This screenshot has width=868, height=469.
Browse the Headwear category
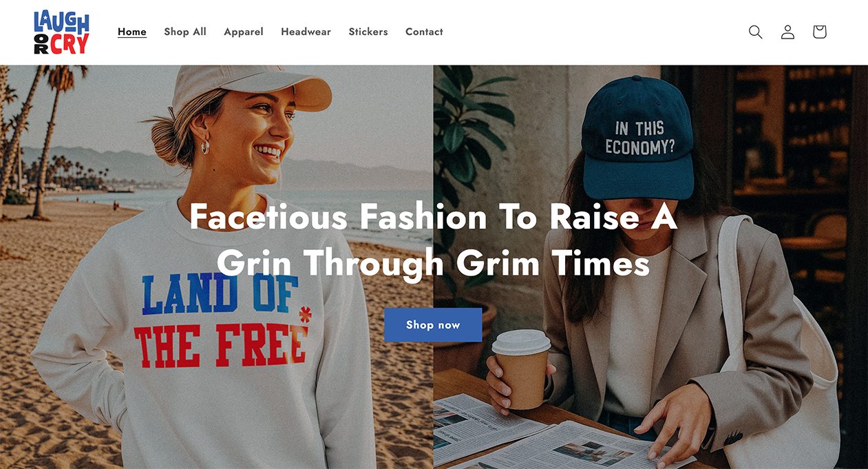pyautogui.click(x=306, y=32)
